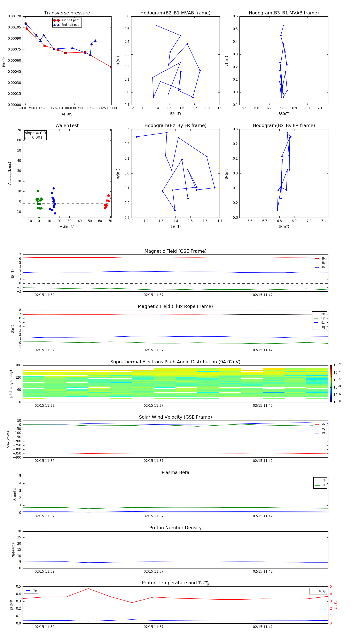
Task: Click the "Np(#/cc)" y-axis label
Action: click(13, 550)
